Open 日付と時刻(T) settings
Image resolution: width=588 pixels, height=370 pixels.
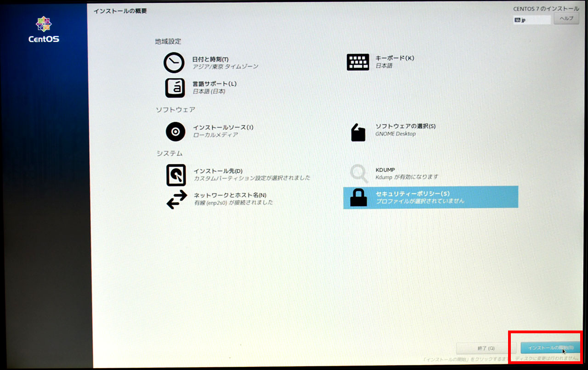click(x=210, y=59)
